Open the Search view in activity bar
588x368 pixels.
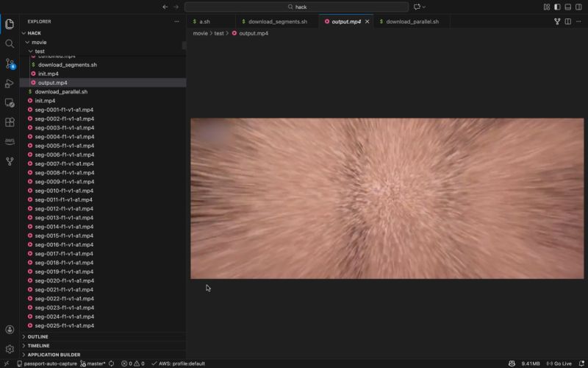(x=10, y=43)
